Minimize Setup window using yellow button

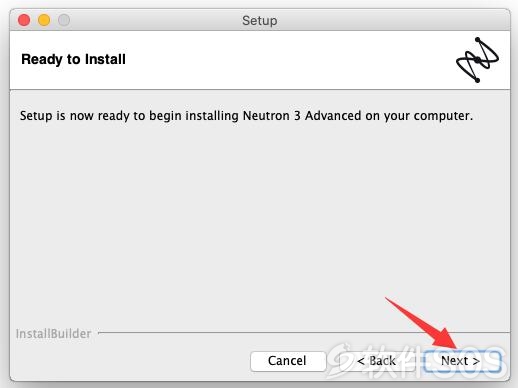(44, 20)
